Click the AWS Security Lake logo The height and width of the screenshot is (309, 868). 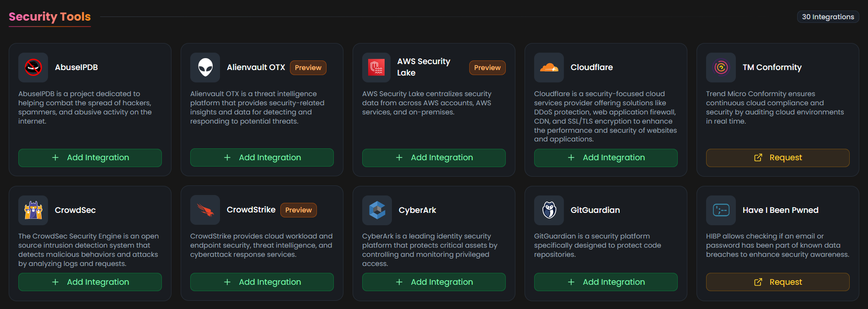(377, 67)
